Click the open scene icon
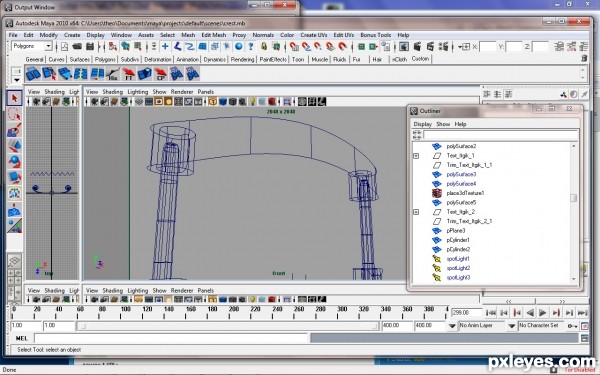 point(77,47)
